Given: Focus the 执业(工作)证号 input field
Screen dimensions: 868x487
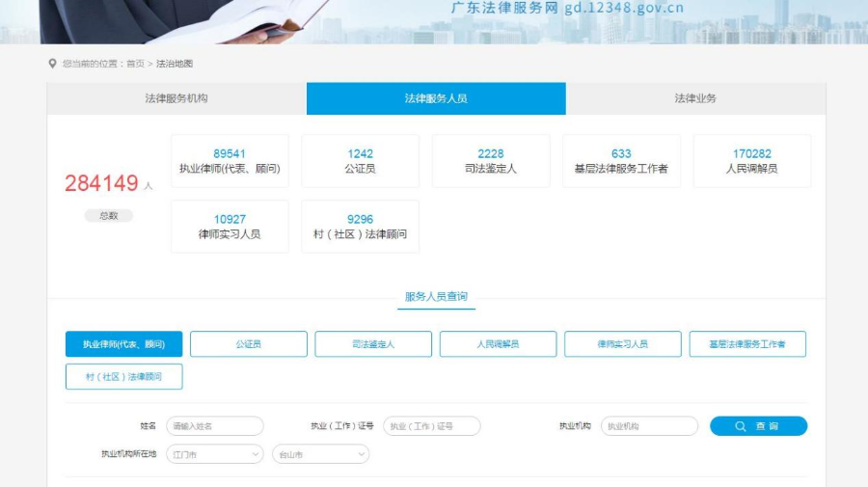Looking at the screenshot, I should click(432, 426).
